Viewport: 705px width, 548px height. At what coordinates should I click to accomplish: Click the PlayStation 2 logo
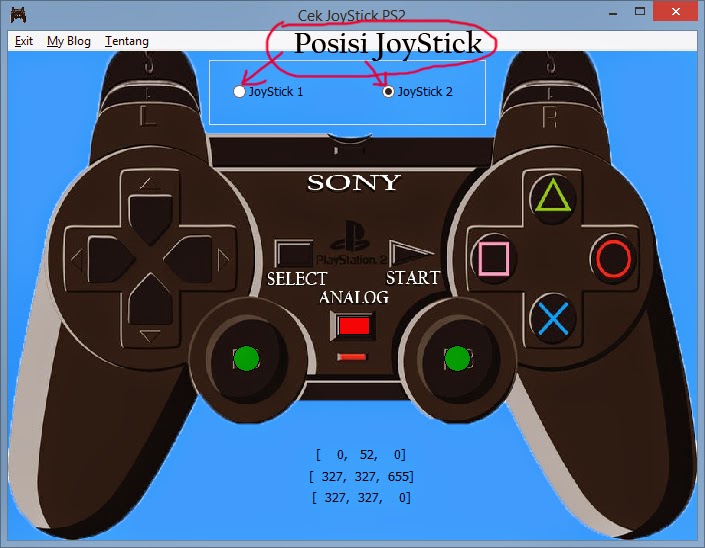point(351,243)
